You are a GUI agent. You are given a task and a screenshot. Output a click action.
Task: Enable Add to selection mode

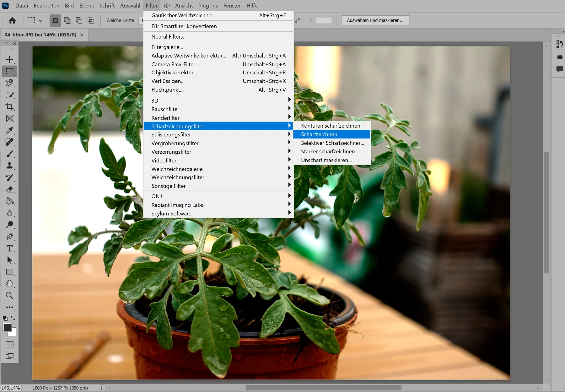67,20
